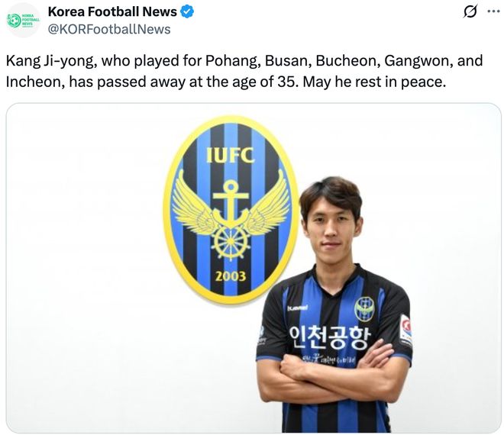504x435 pixels.
Task: Click the large IUFC crest in photo
Action: [231, 211]
